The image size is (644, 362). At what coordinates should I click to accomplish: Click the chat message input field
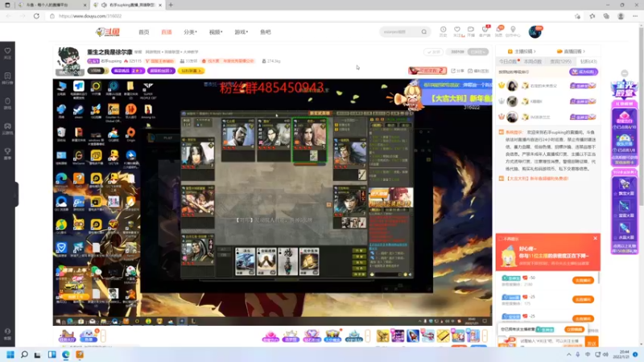pyautogui.click(x=549, y=341)
